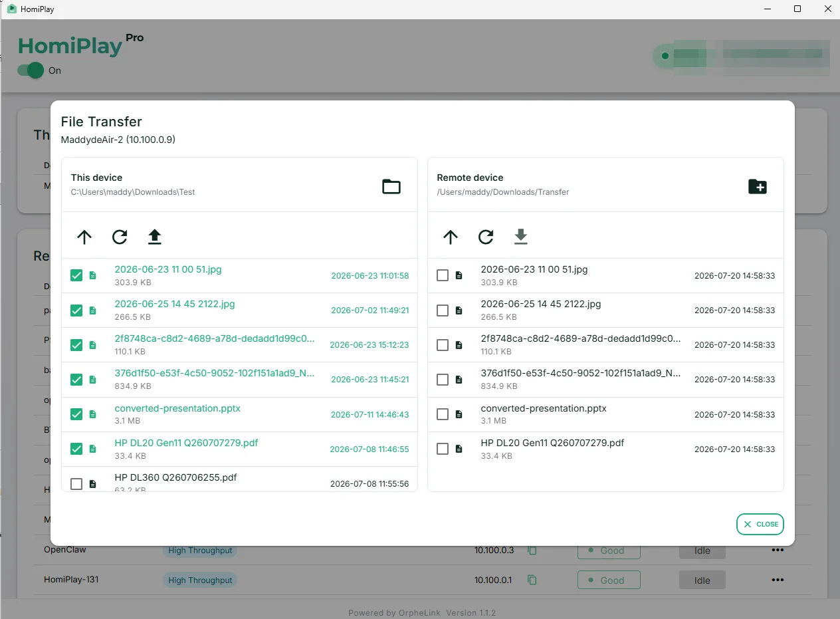840x619 pixels.
Task: Check the HP DL360 Q260706255.pdf box
Action: point(76,484)
